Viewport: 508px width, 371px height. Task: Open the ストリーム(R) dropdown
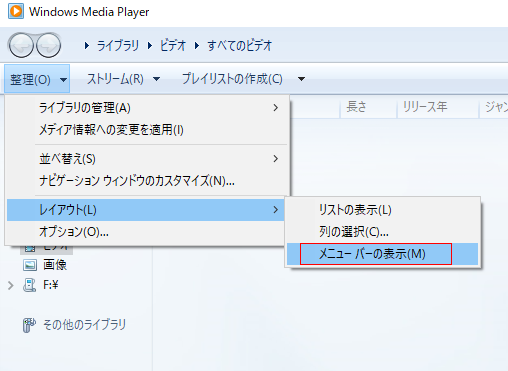(123, 79)
